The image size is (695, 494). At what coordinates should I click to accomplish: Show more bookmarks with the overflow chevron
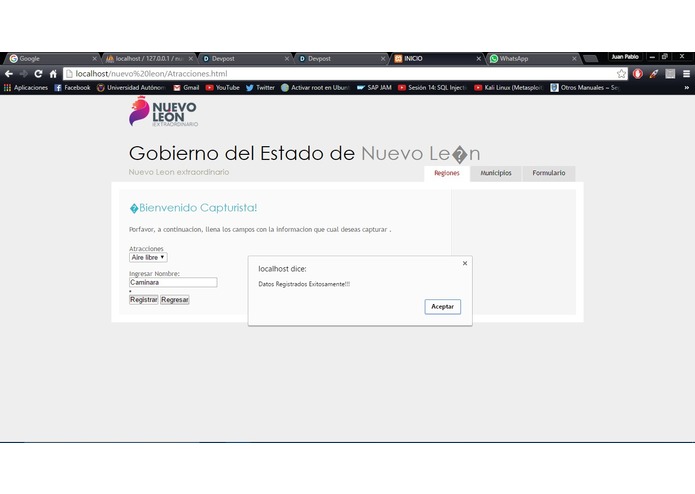tap(686, 88)
